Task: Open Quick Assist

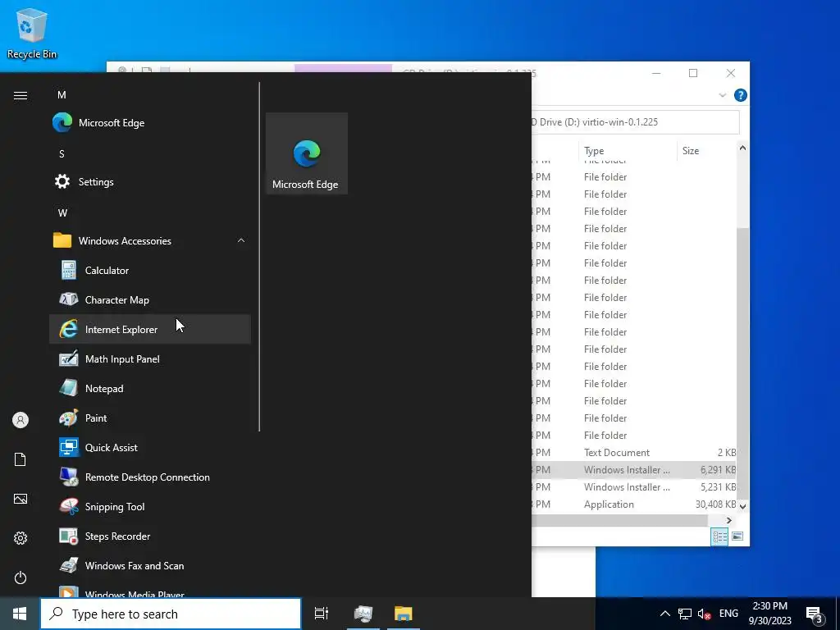Action: 150,447
